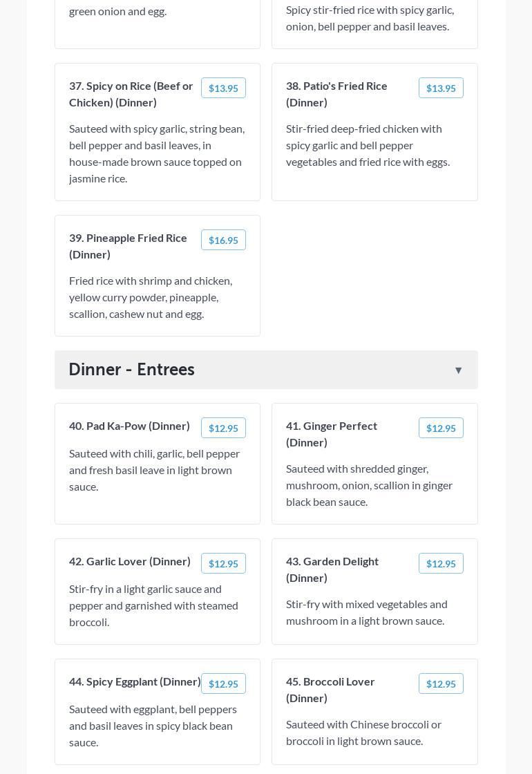Add Pineapple Fried Rice via $16.95 button
The height and width of the screenshot is (774, 532).
223,240
